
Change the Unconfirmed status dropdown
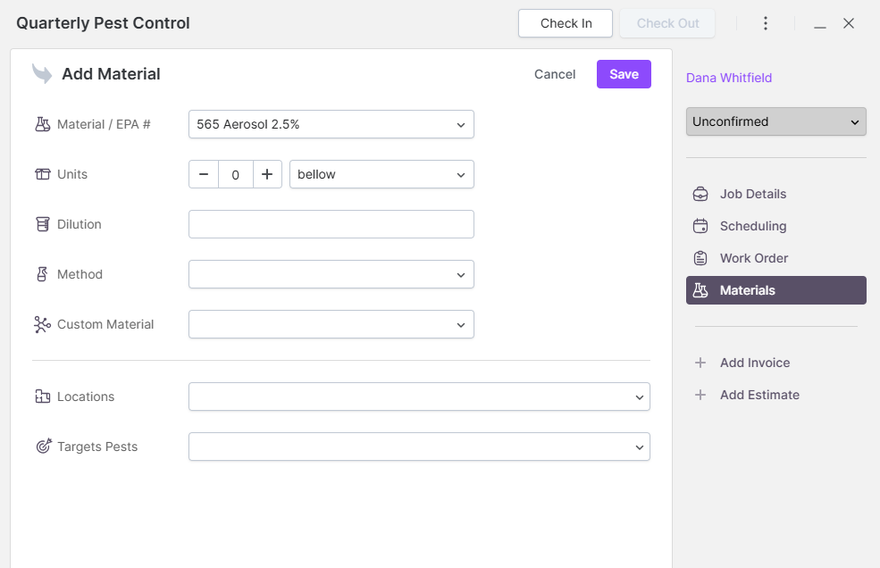[776, 121]
